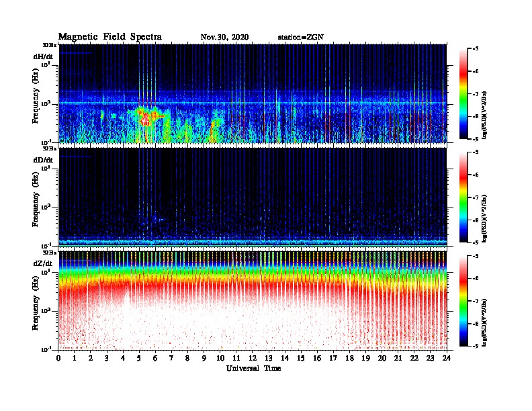Click the log(PSD) unit label beside dH/dt colorbar
Viewport: 532px width, 411px height.
tap(484, 115)
